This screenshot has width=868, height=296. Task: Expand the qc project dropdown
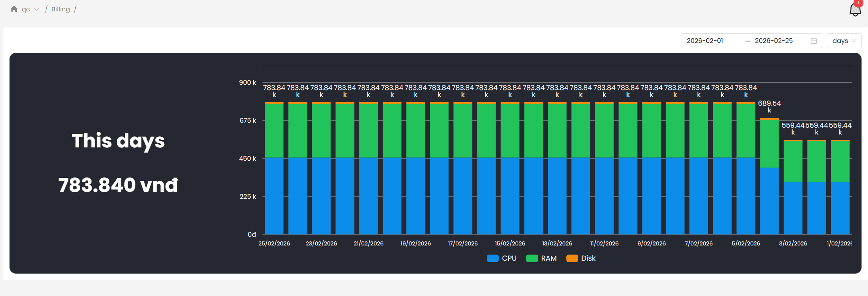click(37, 9)
